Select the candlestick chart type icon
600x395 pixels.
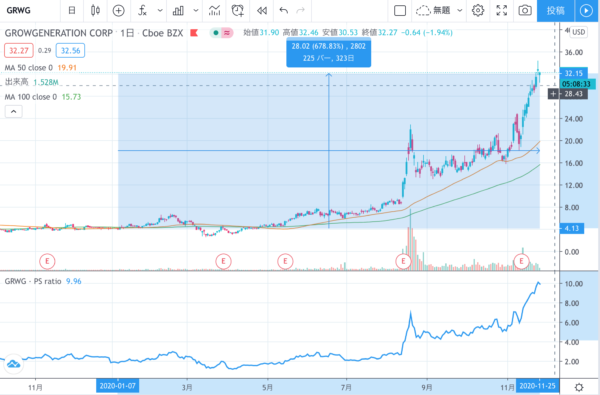coord(95,10)
